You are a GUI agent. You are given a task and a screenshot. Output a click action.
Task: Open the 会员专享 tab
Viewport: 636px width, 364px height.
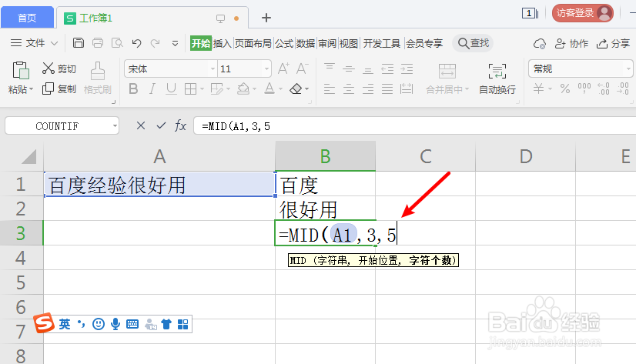424,43
